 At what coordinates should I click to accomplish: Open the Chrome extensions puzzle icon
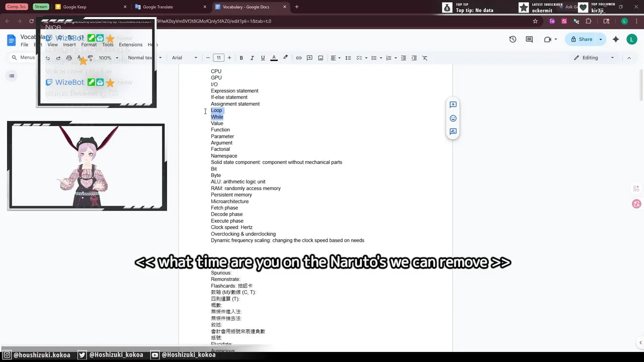tap(589, 21)
